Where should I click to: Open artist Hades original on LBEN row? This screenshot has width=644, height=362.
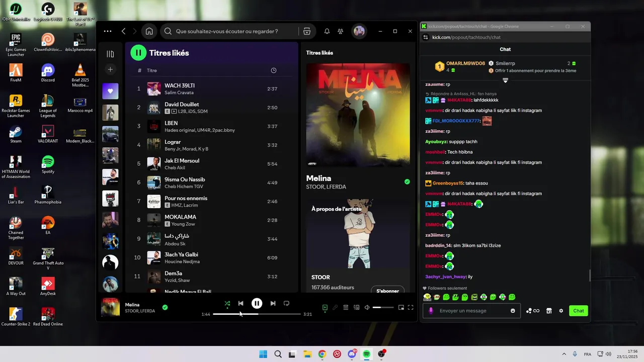point(182,130)
